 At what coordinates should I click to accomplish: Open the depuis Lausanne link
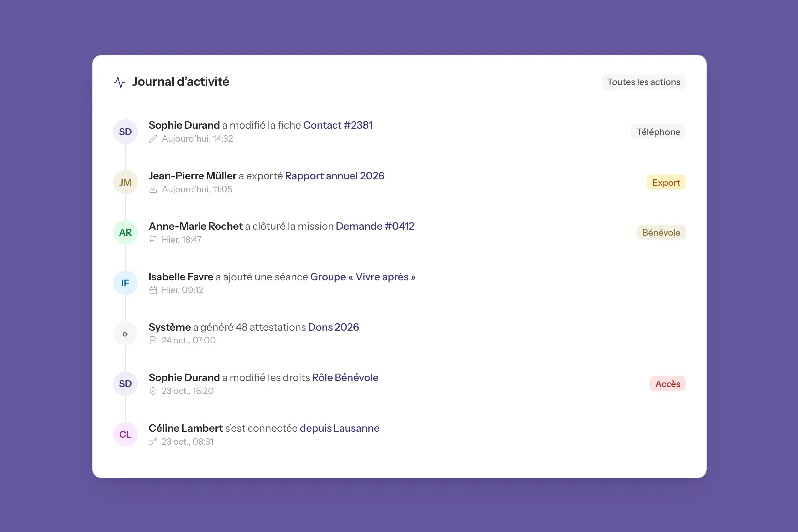(x=339, y=428)
